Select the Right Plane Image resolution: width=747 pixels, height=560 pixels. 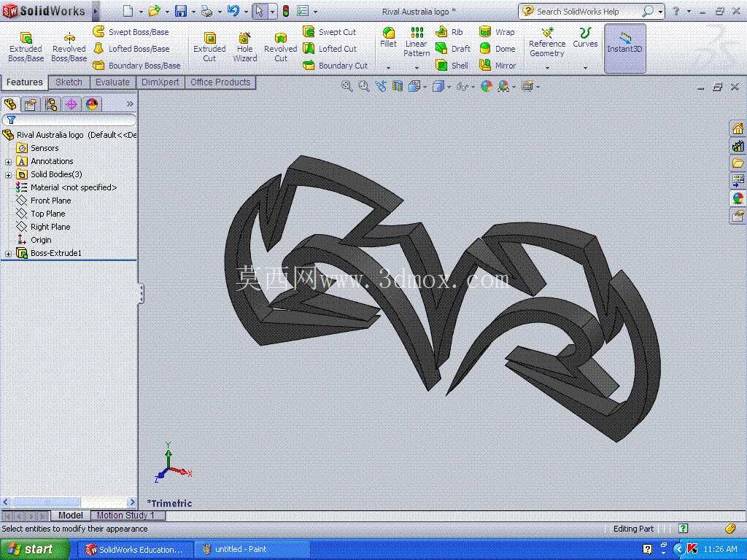[x=43, y=227]
